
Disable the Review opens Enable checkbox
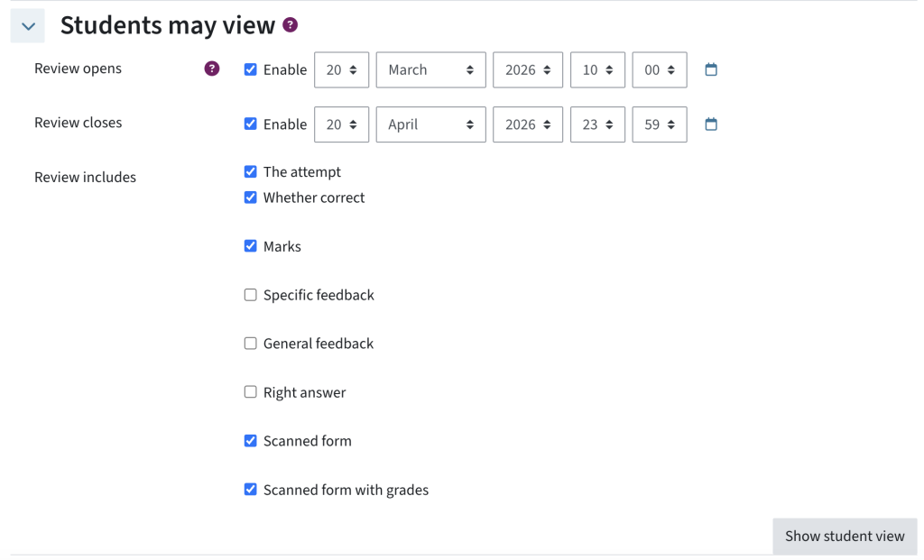coord(250,69)
